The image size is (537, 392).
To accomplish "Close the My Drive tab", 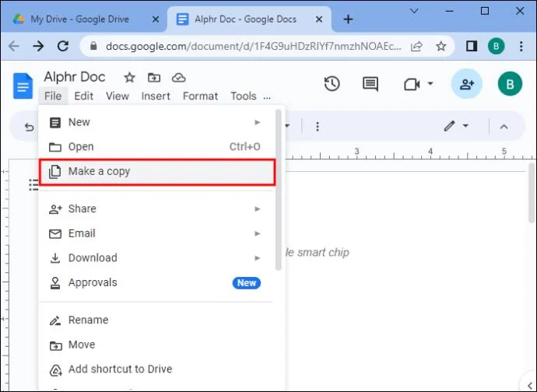I will point(155,19).
